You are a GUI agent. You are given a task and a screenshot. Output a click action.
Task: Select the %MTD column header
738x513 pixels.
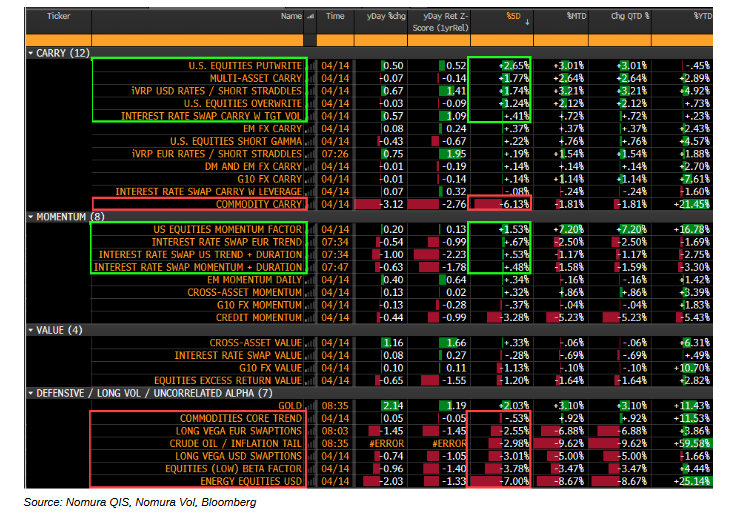575,17
